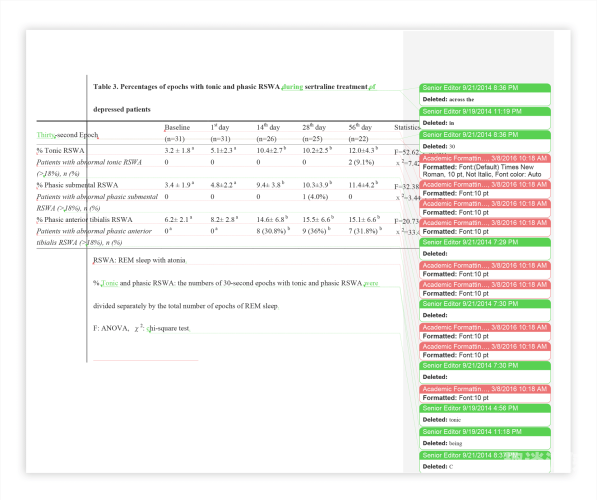This screenshot has height=500, width=597.
Task: Select the '1st day' column header
Action: 220,127
